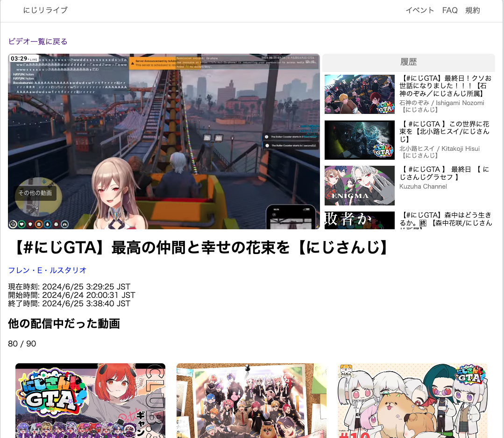The image size is (504, 438).
Task: Open the 石神のぞみ 最終日 video thumbnail
Action: coord(359,94)
